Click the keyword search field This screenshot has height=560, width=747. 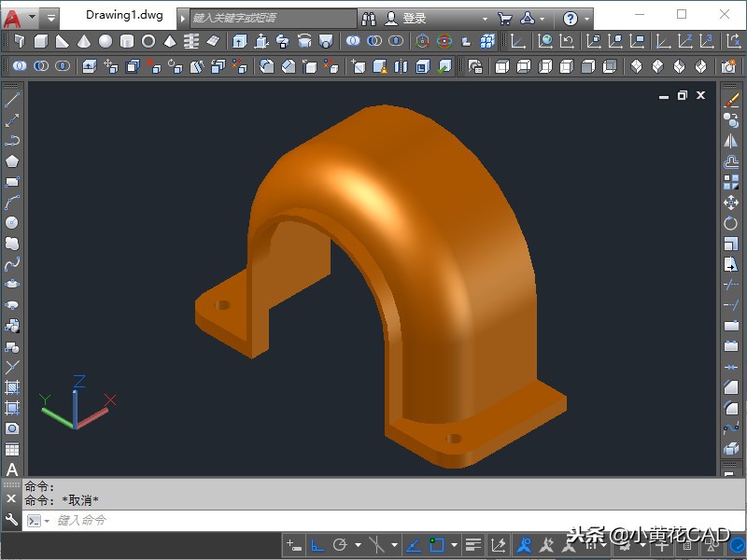(273, 18)
